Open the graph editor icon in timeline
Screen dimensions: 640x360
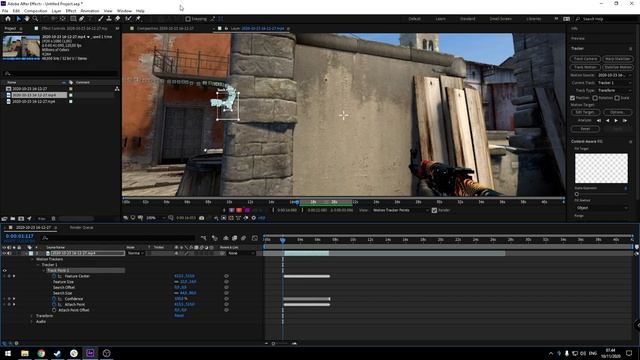pyautogui.click(x=255, y=238)
